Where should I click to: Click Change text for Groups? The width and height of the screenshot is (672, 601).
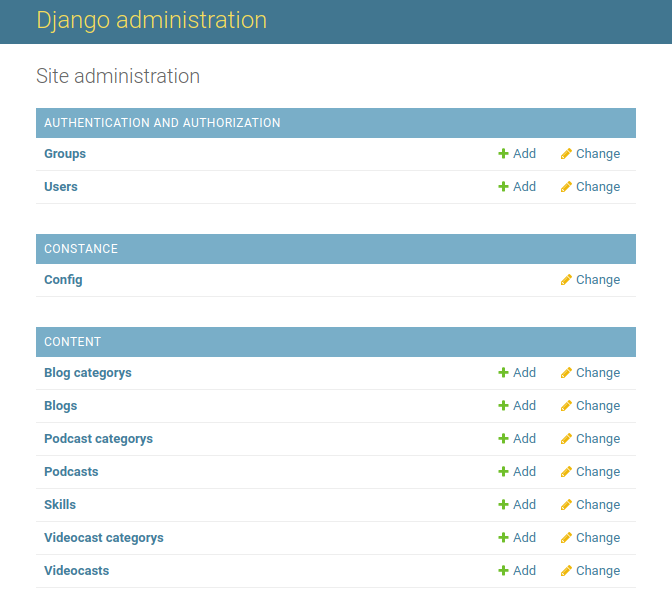click(598, 154)
